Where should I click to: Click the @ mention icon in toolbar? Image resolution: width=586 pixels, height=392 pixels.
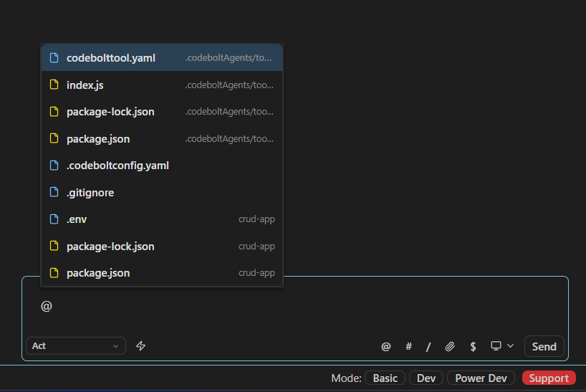386,346
